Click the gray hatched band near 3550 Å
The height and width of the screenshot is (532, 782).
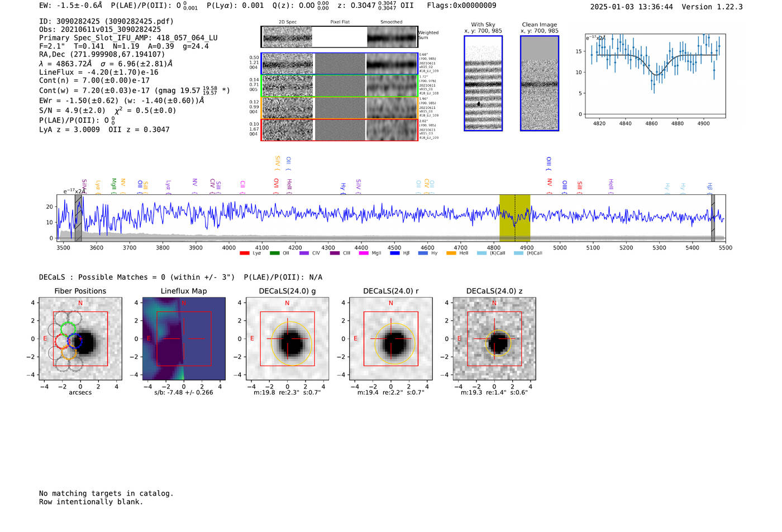pyautogui.click(x=78, y=218)
